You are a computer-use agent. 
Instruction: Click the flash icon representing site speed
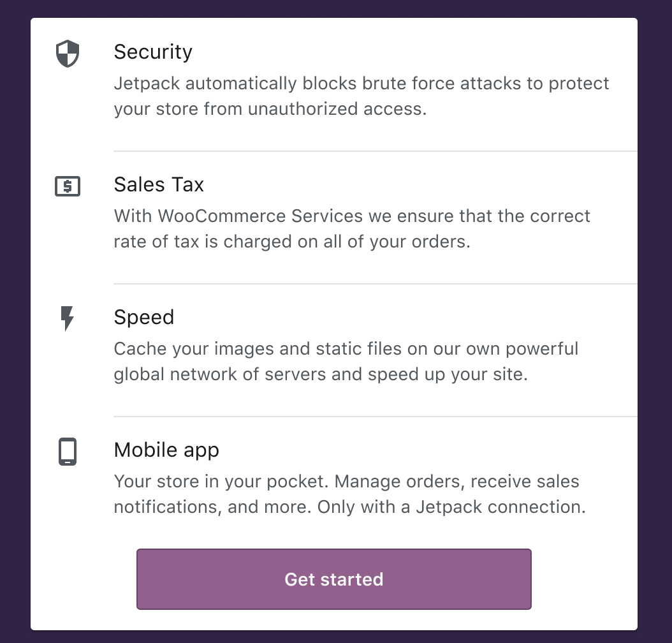coord(67,319)
